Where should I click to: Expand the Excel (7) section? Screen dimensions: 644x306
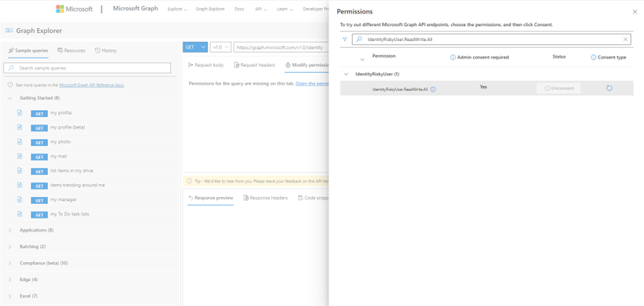pos(10,296)
